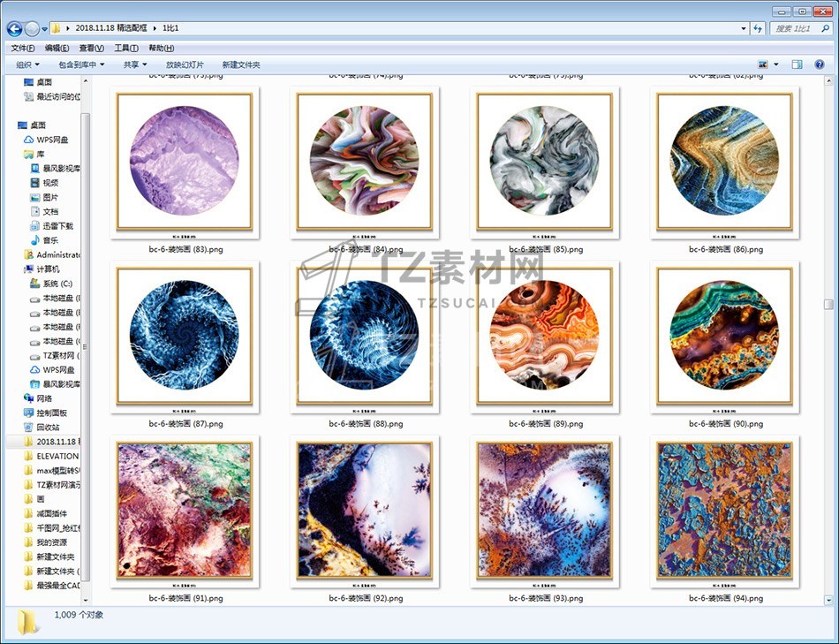Click the refresh icon beside the address bar

757,29
